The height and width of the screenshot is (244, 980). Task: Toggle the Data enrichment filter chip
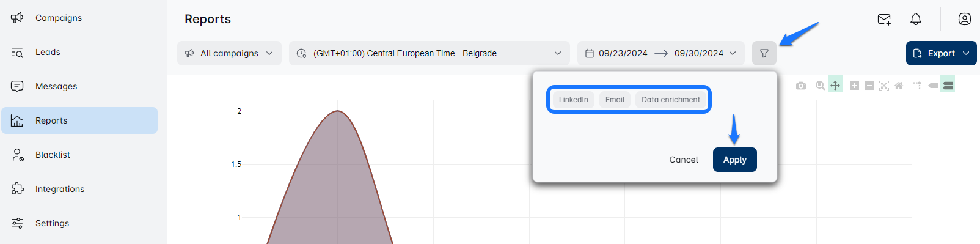671,100
